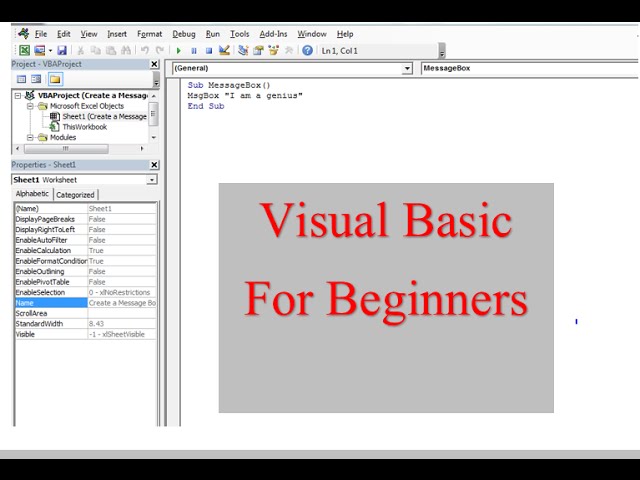The image size is (640, 480).
Task: Open the Add-Ins menu
Action: pyautogui.click(x=273, y=34)
